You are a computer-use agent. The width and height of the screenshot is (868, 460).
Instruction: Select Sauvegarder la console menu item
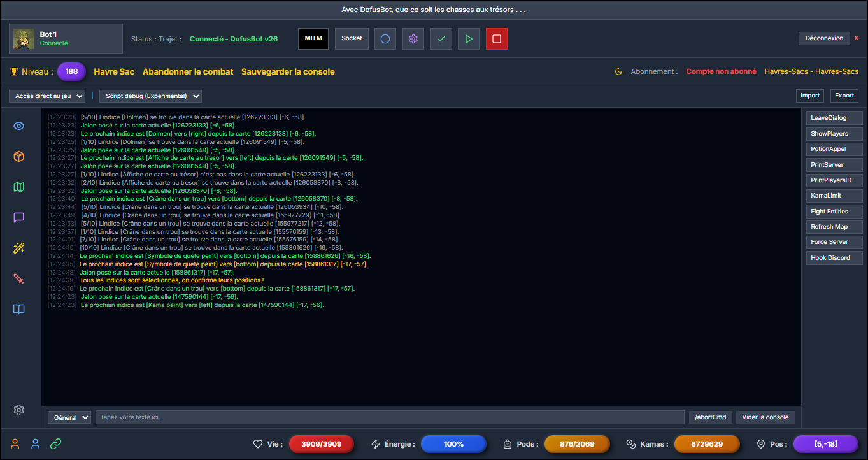point(288,71)
